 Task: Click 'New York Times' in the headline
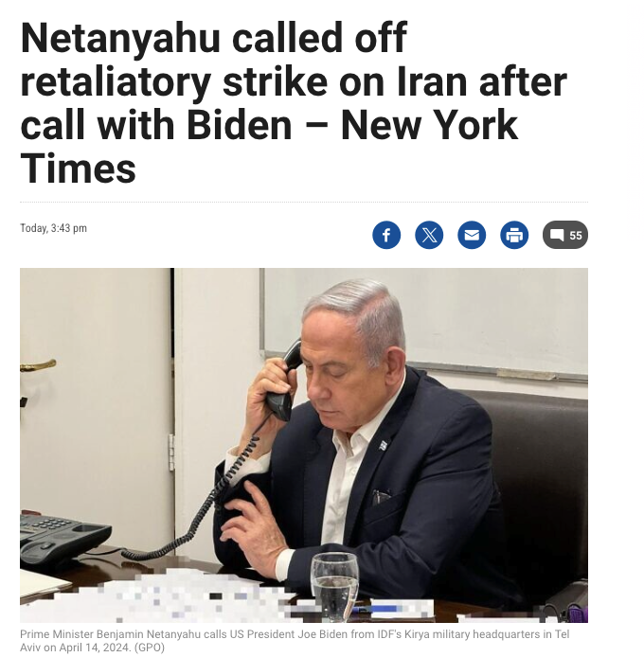tap(268, 147)
